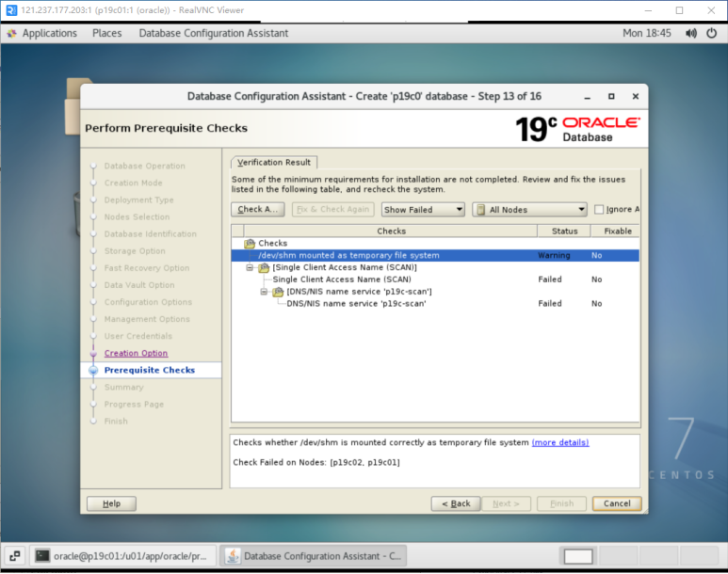
Task: Click the DNS/NIS group folder icon
Action: 278,292
